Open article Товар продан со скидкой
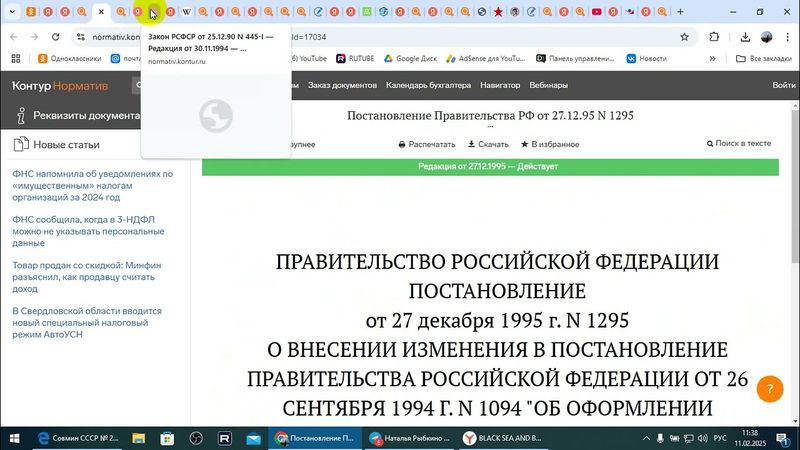800x450 pixels. click(87, 277)
